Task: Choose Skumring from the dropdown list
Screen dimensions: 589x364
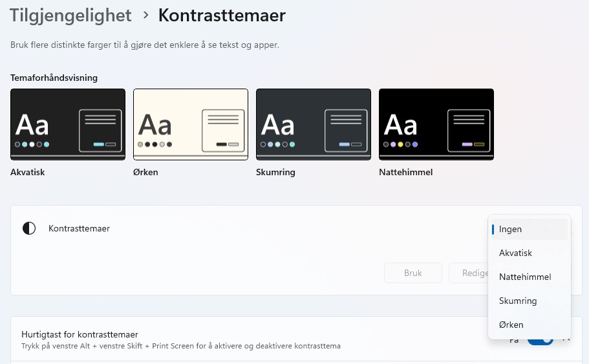Action: [x=530, y=301]
